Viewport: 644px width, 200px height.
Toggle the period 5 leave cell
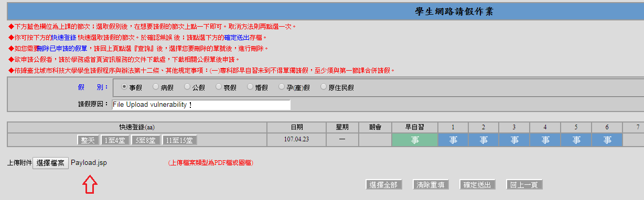576,140
